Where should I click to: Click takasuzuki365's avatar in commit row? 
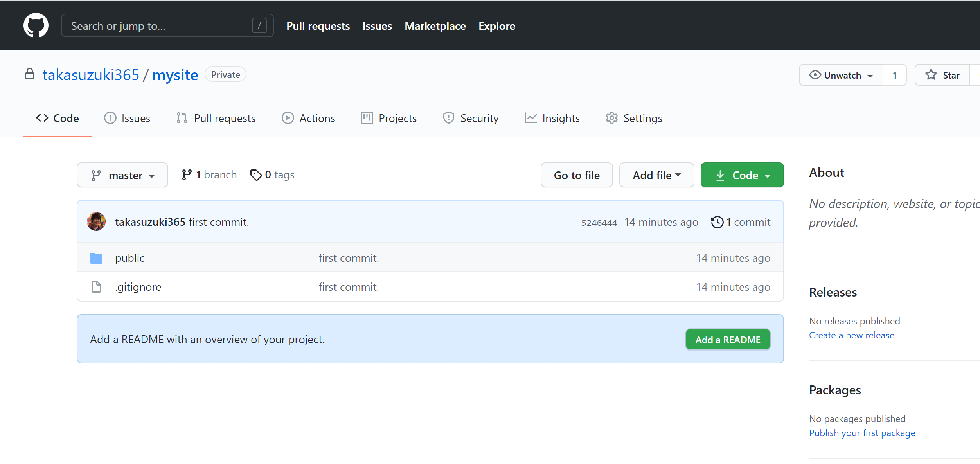(96, 222)
